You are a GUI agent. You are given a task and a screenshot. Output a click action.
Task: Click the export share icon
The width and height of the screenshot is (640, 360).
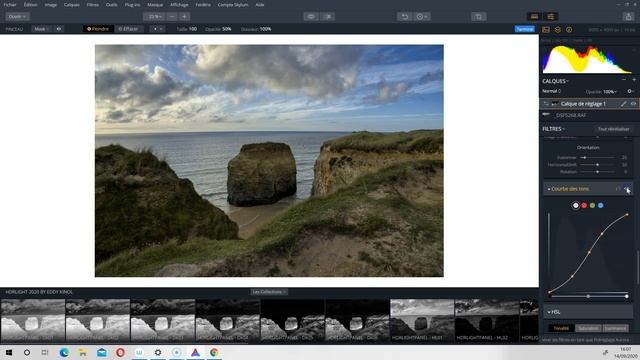(x=628, y=17)
